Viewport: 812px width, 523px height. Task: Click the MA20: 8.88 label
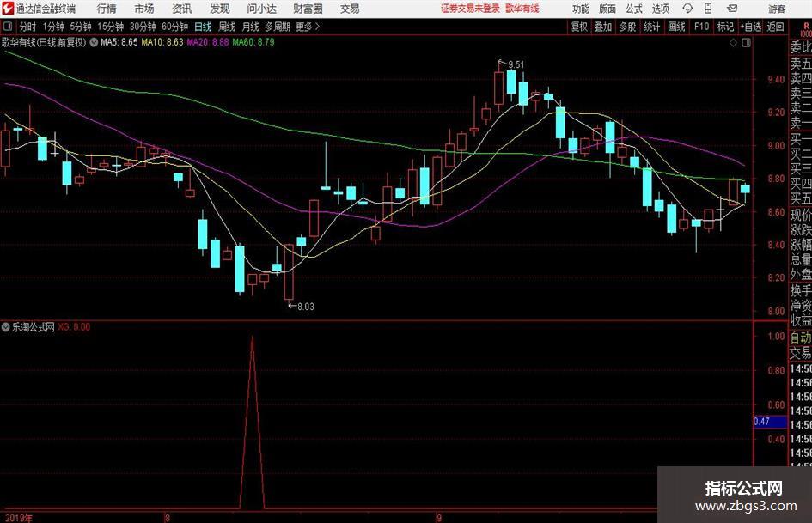click(208, 42)
